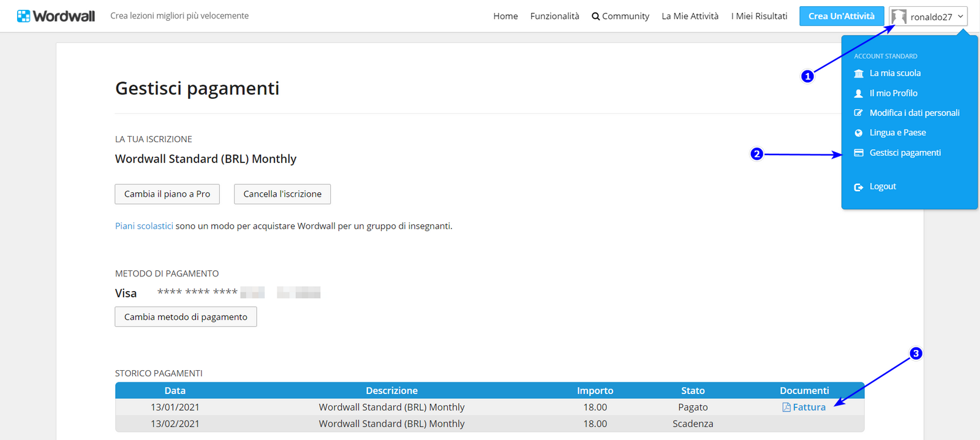Click the 18.00 amount in Pagato row
This screenshot has height=440, width=980.
point(595,408)
